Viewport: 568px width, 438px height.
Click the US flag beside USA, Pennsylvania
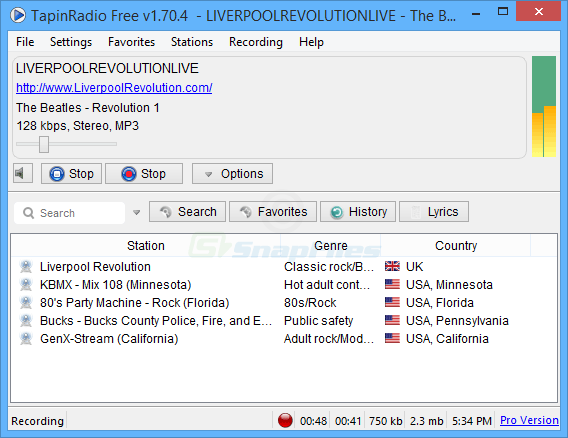click(392, 321)
